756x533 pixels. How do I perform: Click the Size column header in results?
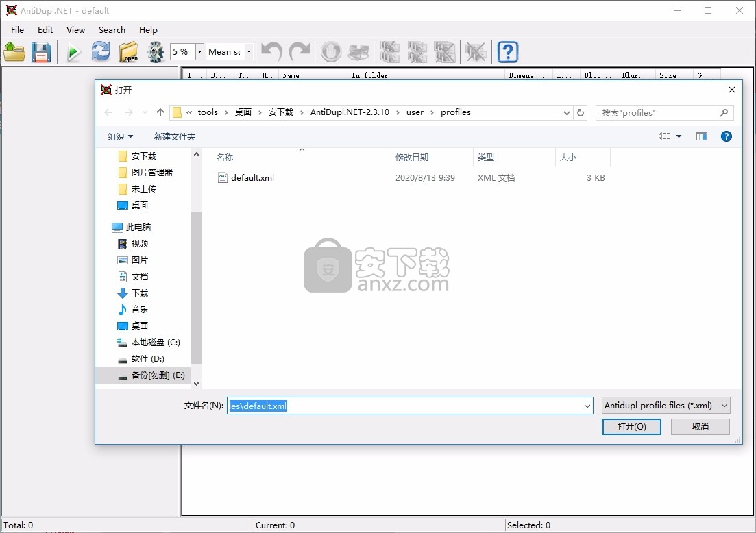pyautogui.click(x=674, y=75)
